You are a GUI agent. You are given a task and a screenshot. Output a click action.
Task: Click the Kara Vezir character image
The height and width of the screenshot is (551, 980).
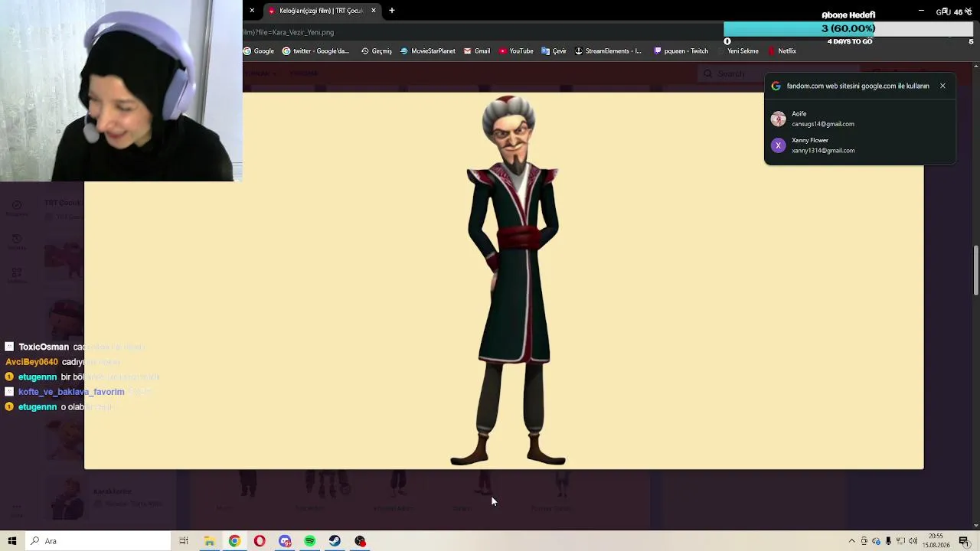pyautogui.click(x=508, y=280)
